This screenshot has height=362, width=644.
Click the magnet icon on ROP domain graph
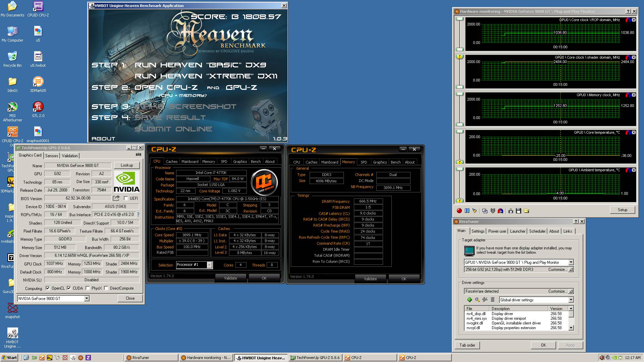tap(628, 20)
